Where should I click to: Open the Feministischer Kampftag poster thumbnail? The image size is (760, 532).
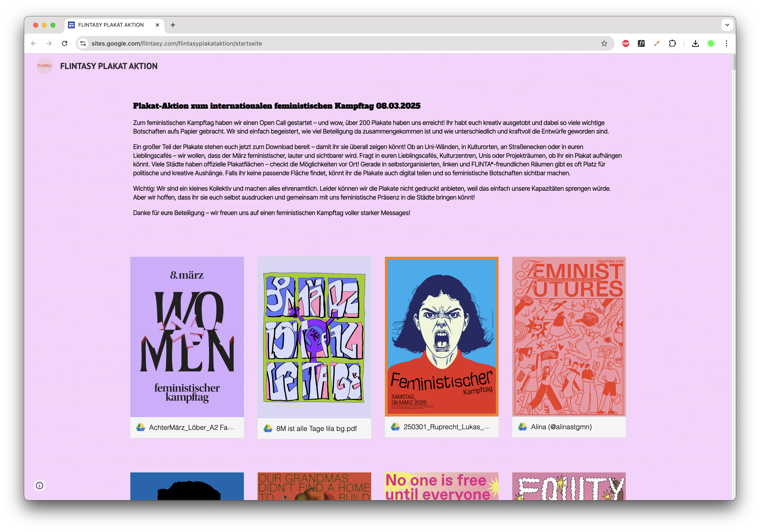click(x=441, y=336)
